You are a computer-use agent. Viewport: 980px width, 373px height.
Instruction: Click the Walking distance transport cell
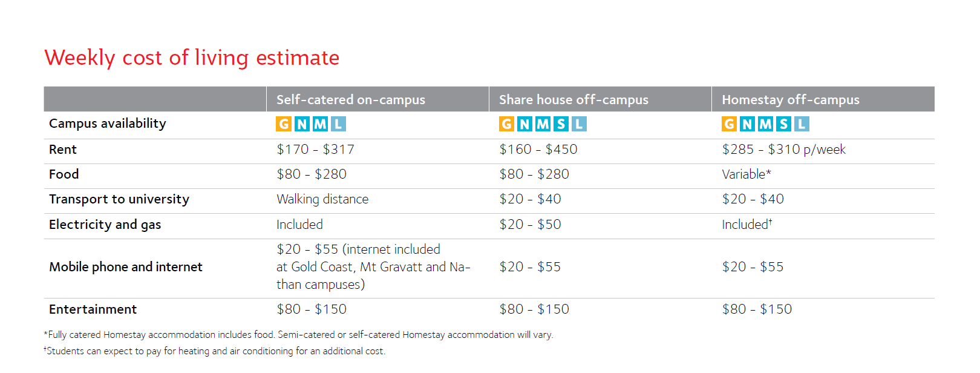tap(322, 199)
